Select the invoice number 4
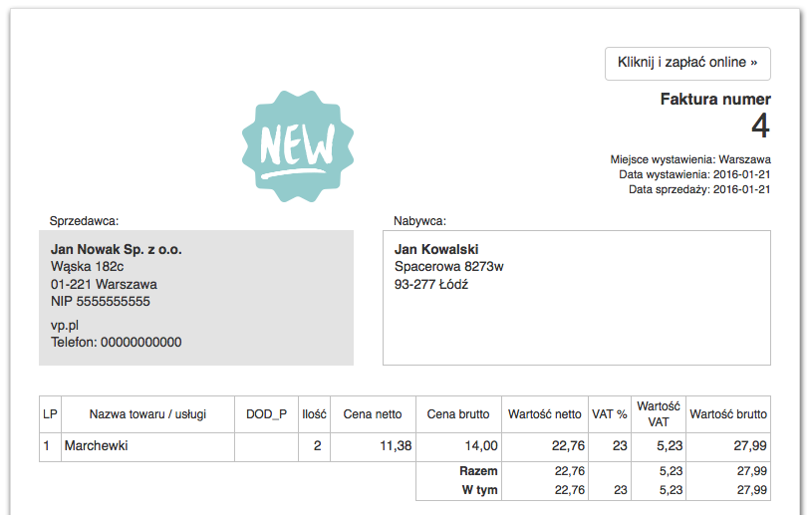The image size is (812, 515). [x=760, y=128]
